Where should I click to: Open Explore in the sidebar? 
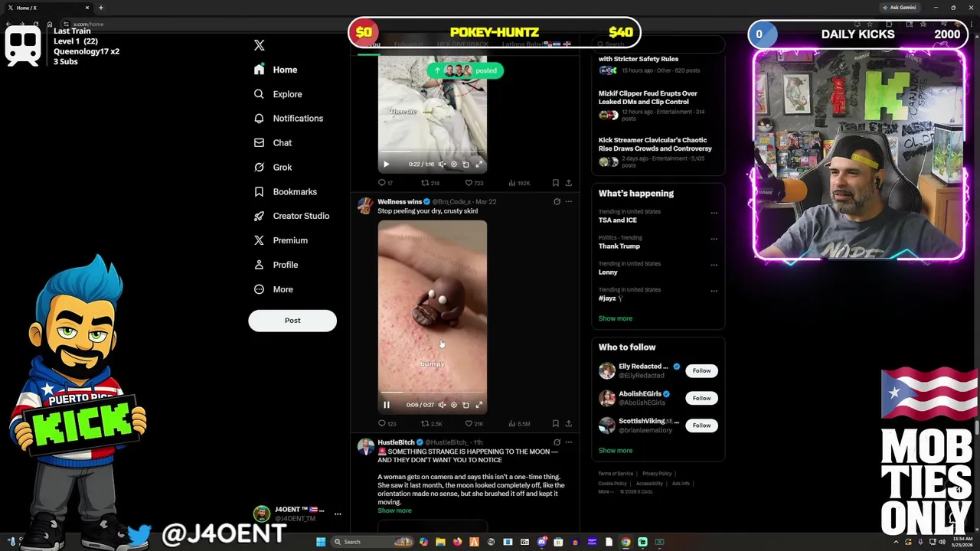(x=278, y=94)
